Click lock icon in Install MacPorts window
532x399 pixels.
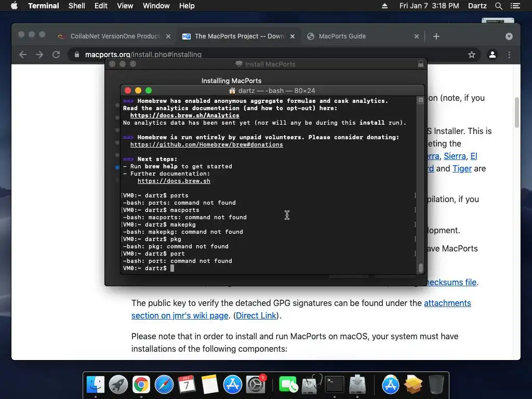click(x=421, y=63)
